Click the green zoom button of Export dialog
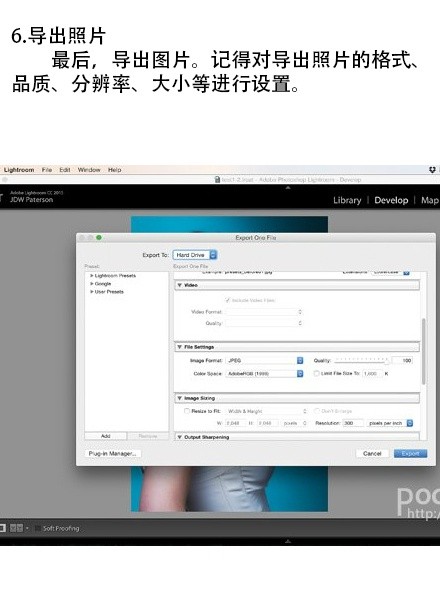This screenshot has width=440, height=611. pyautogui.click(x=99, y=237)
